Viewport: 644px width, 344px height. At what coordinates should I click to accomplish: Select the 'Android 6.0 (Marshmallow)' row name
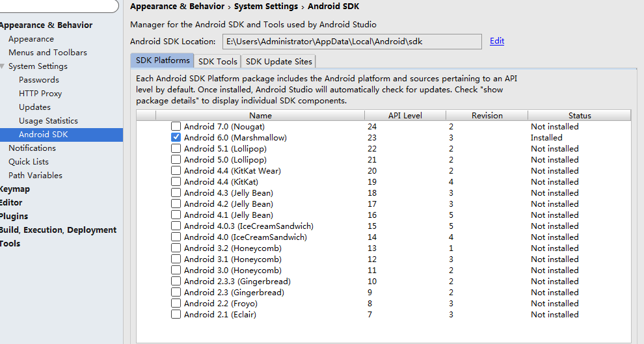(235, 137)
